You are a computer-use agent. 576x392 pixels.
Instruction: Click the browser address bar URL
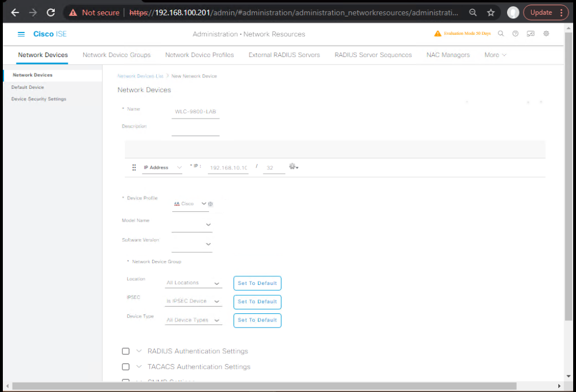[x=293, y=13]
